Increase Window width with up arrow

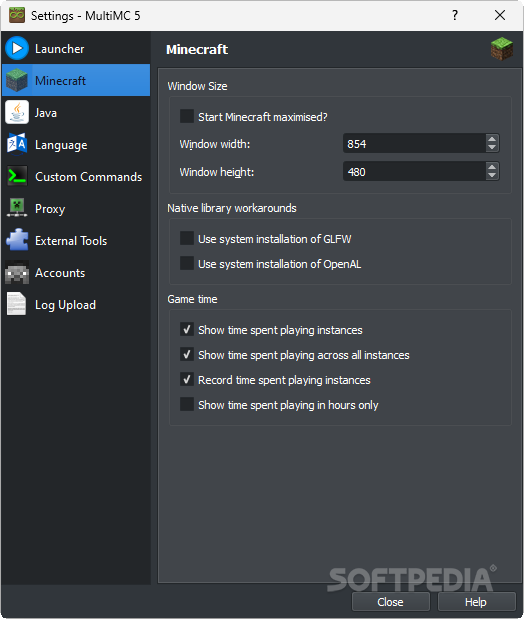[x=492, y=139]
